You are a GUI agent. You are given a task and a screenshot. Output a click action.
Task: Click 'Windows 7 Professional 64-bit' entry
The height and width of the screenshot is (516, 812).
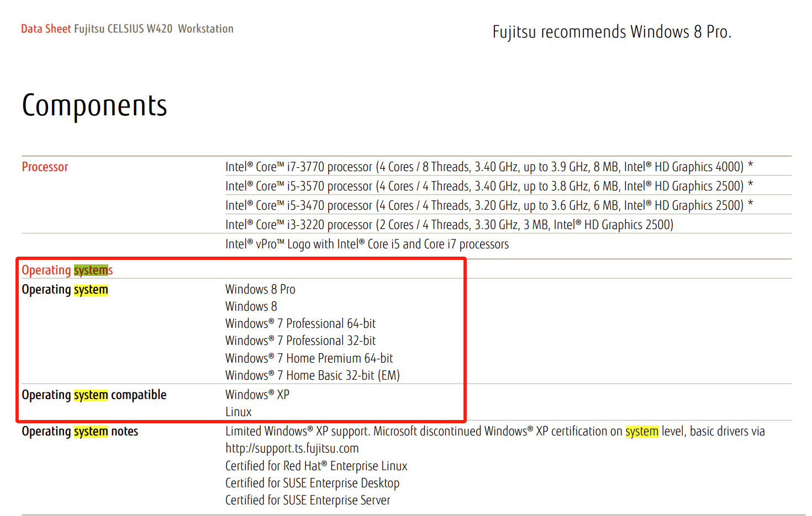[x=300, y=323]
